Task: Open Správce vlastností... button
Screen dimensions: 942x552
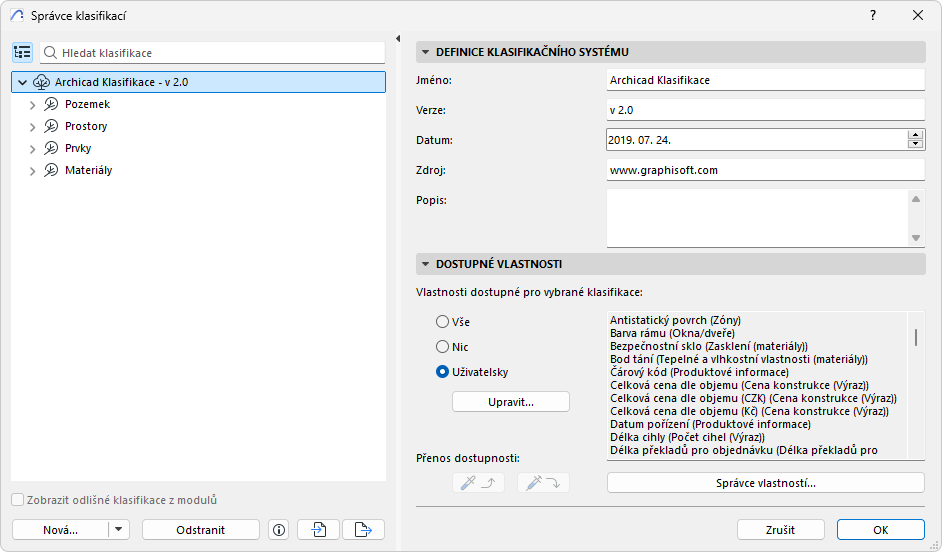Action: pos(765,483)
